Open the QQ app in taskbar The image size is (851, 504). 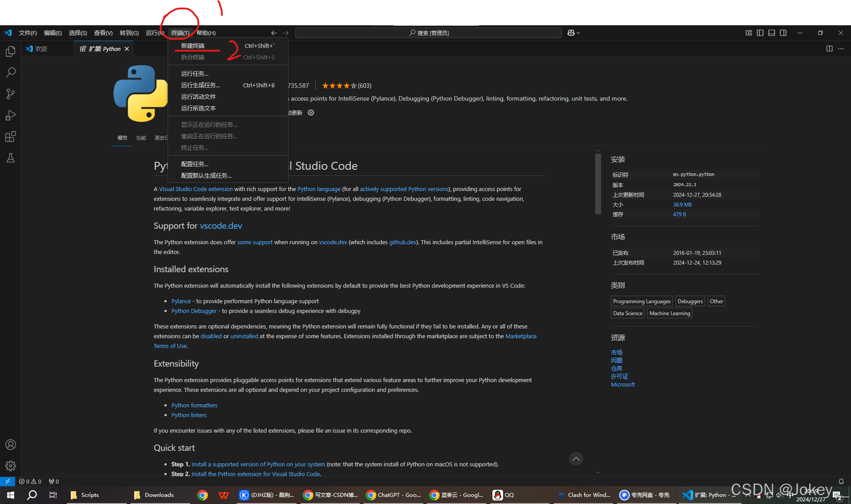pos(503,495)
